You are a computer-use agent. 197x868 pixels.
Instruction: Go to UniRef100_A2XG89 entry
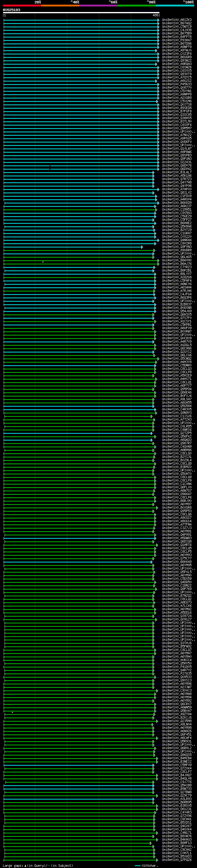point(177,98)
